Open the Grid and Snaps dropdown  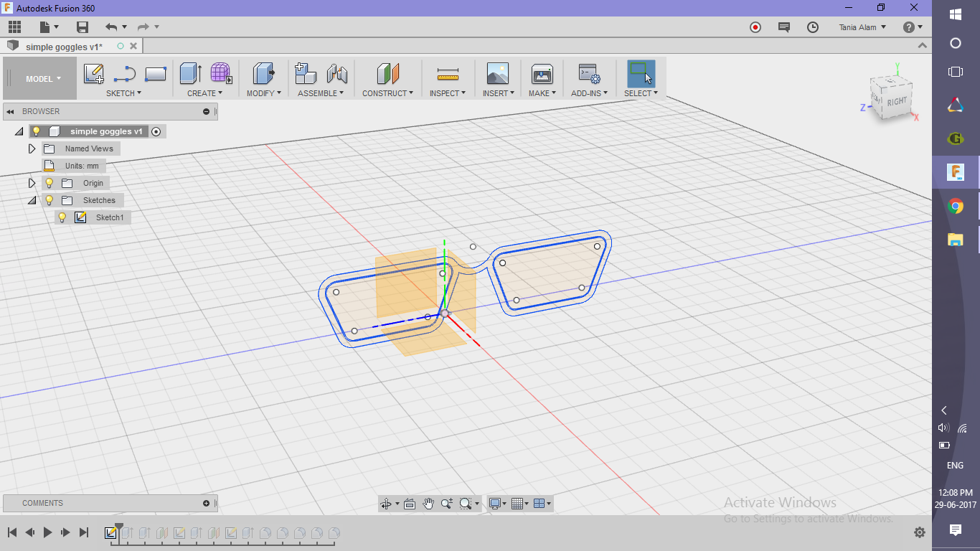(x=522, y=504)
